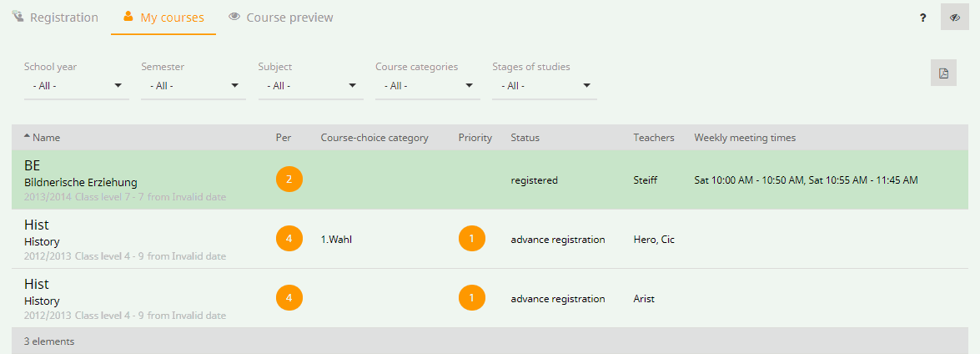Image resolution: width=980 pixels, height=354 pixels.
Task: Expand the Semester filter dropdown
Action: 193,86
